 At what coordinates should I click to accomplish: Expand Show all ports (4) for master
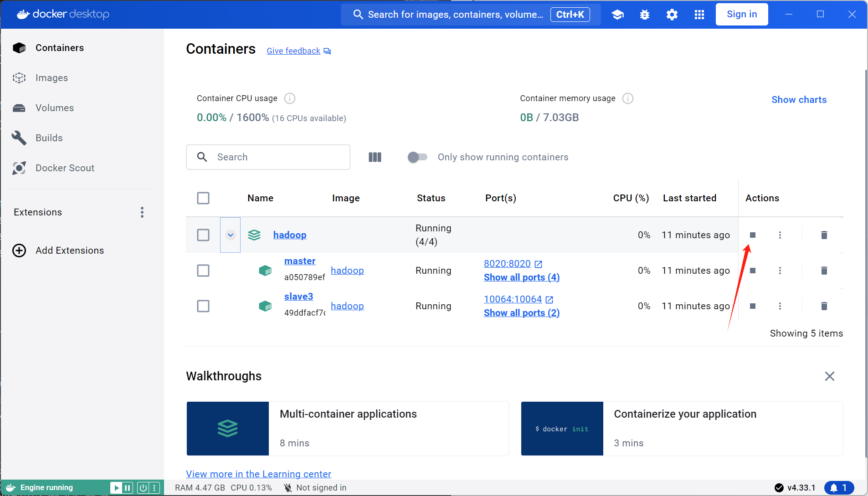(x=521, y=277)
